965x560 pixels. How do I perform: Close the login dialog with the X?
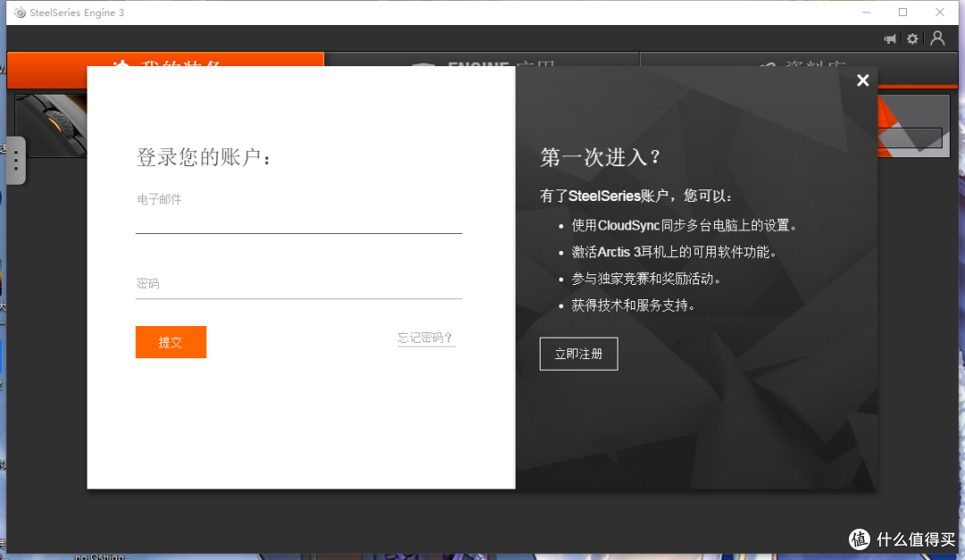863,80
